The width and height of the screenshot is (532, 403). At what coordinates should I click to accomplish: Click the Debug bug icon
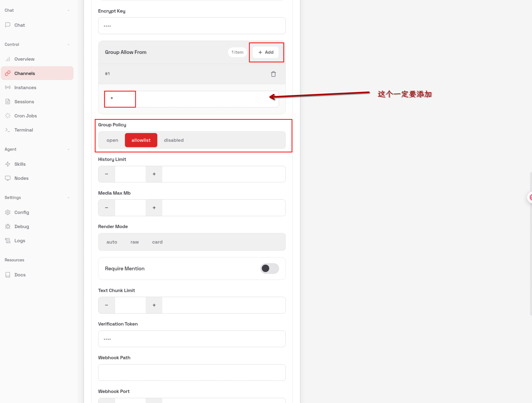tap(8, 227)
